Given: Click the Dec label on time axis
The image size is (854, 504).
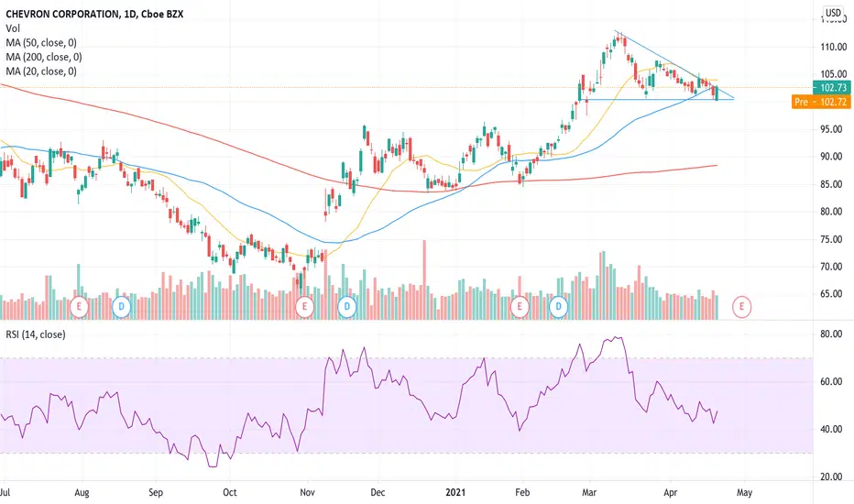Looking at the screenshot, I should [378, 492].
